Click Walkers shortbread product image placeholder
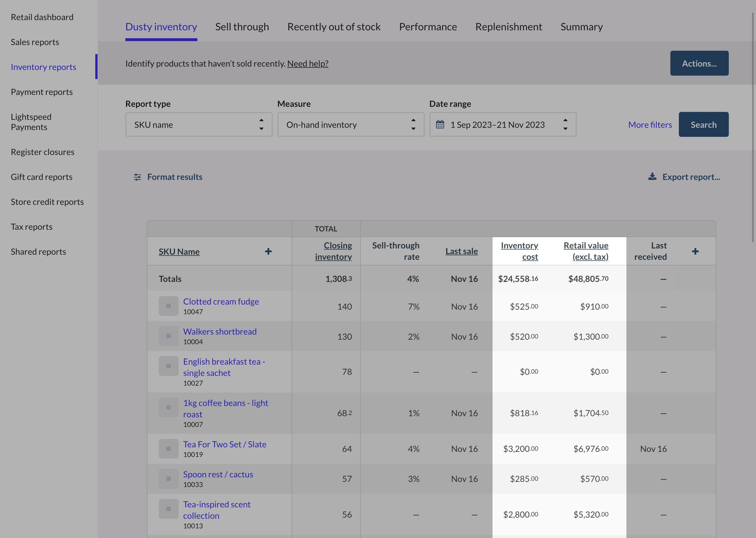756x538 pixels. (x=168, y=336)
